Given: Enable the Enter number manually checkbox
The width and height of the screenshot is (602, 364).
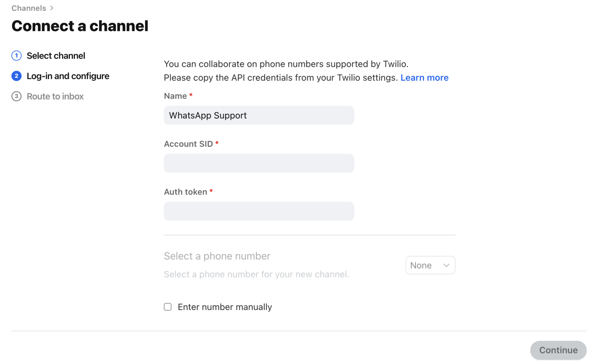Looking at the screenshot, I should tap(167, 307).
